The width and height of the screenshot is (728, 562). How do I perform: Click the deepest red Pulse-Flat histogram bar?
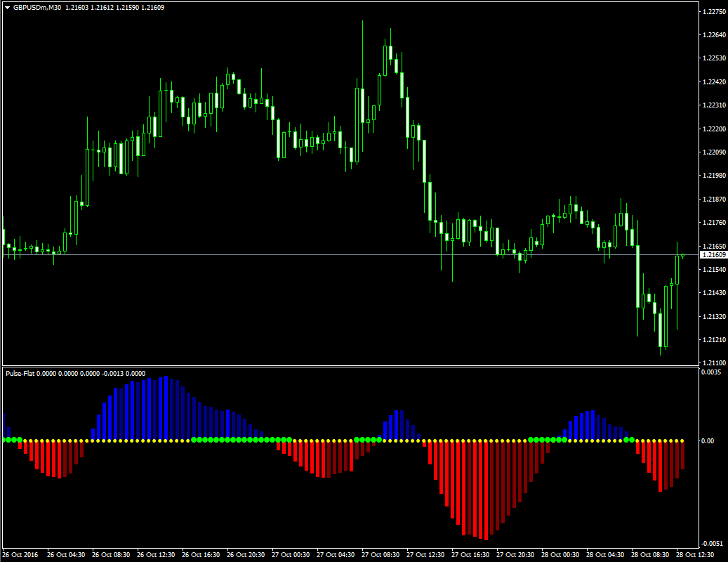pyautogui.click(x=486, y=490)
